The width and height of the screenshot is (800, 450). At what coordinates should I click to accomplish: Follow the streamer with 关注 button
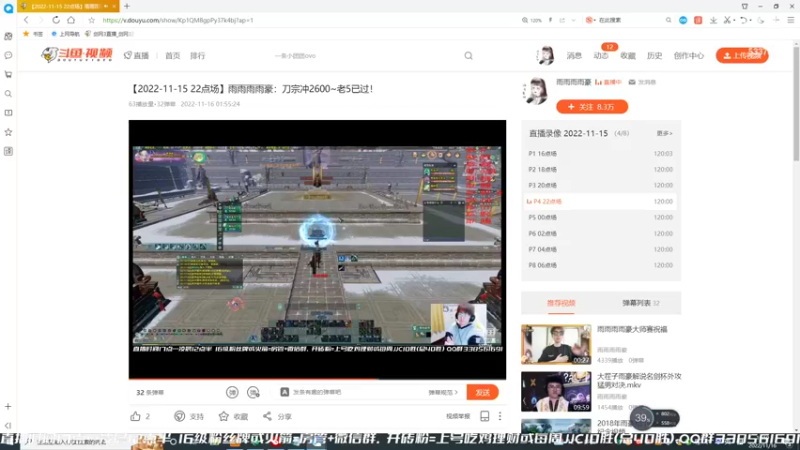592,107
